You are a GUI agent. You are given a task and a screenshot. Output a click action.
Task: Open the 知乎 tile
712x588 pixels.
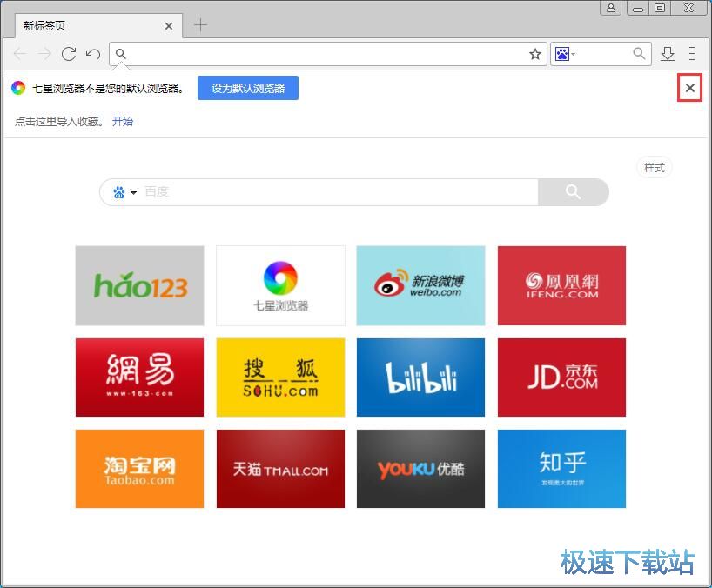point(561,469)
